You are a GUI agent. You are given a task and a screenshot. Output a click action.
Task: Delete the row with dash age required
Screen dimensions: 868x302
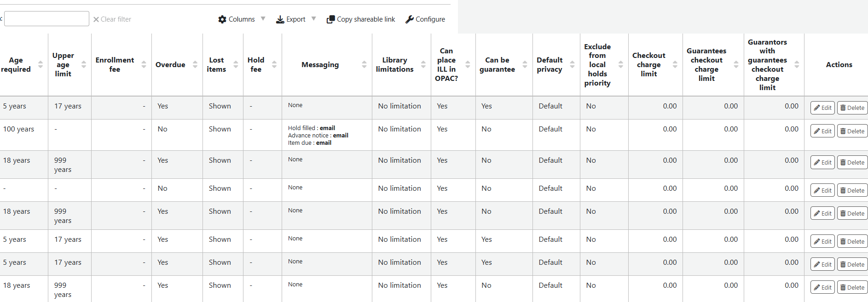852,190
